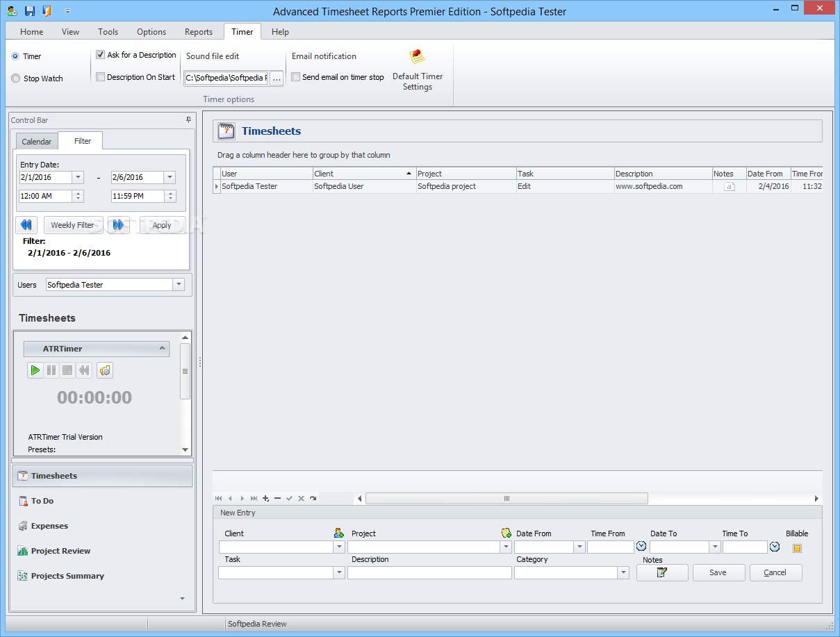Save the new entry

tap(718, 572)
